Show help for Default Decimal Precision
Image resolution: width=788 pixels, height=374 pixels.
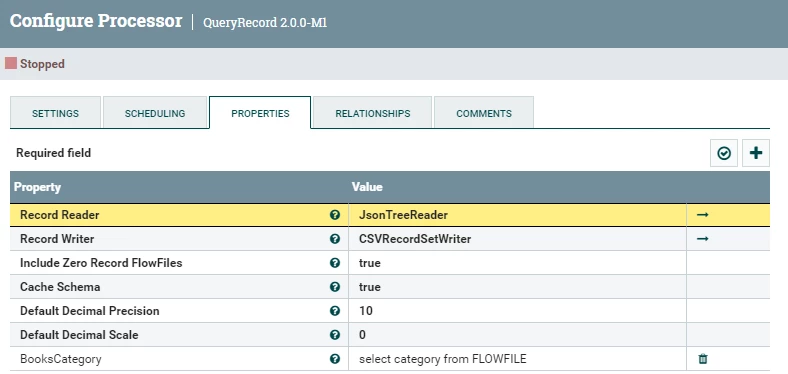point(335,311)
